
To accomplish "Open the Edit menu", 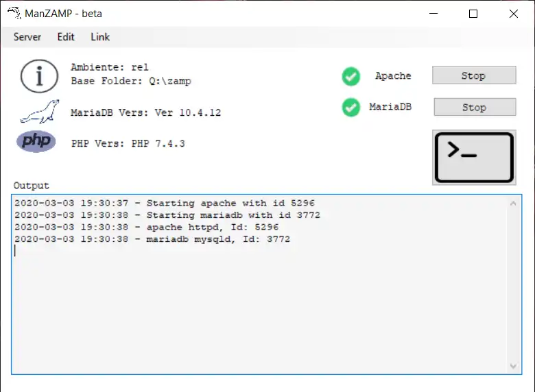I will 66,37.
